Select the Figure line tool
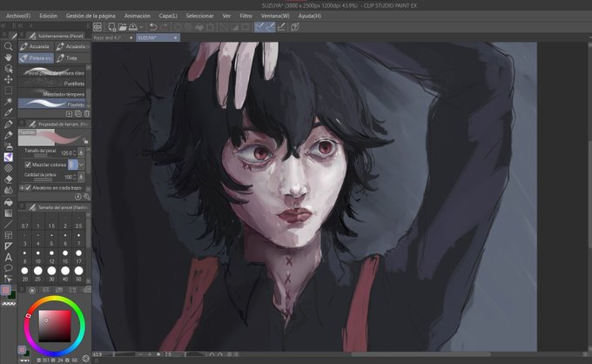592x364 pixels. (x=9, y=225)
